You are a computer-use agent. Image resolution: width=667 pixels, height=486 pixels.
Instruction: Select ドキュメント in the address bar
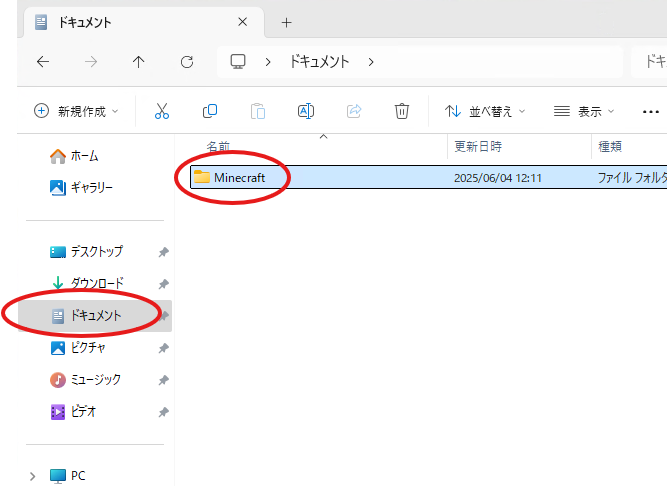[x=319, y=62]
